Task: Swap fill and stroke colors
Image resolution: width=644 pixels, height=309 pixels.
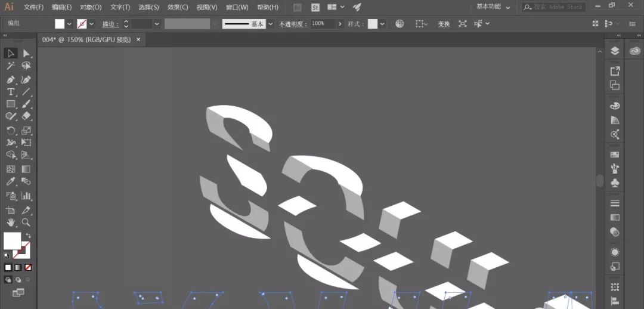Action: coord(28,236)
